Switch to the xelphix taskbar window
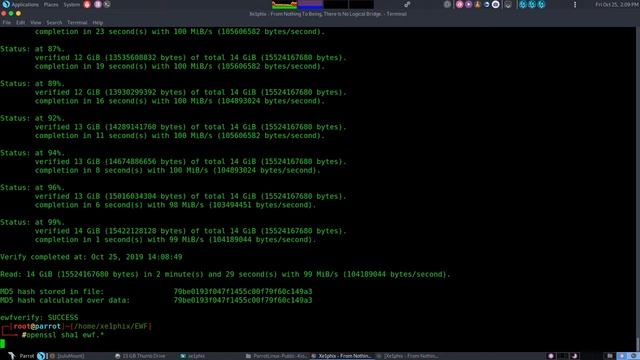The image size is (640, 360). [x=193, y=356]
